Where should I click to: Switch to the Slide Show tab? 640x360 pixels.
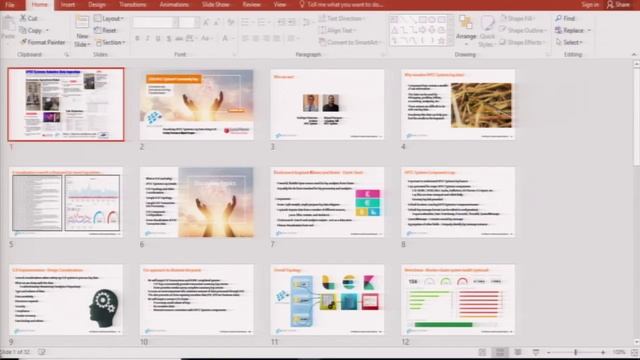point(216,4)
